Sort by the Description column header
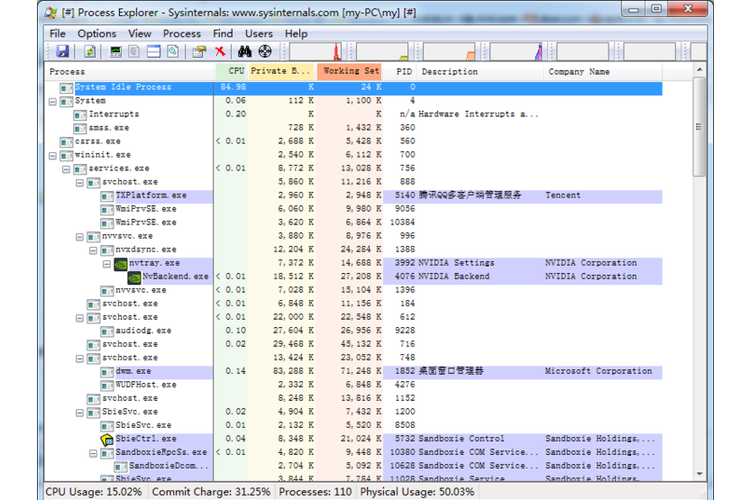Viewport: 750px width, 500px height. [480, 72]
